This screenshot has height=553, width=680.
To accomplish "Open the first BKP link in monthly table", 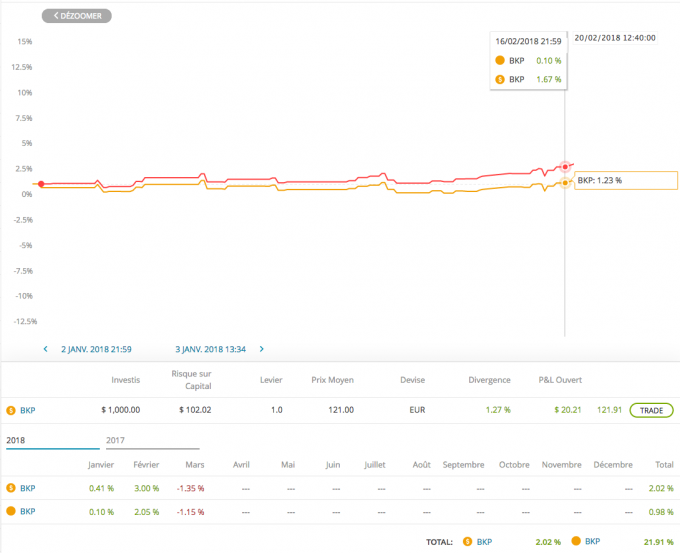I will (x=28, y=488).
